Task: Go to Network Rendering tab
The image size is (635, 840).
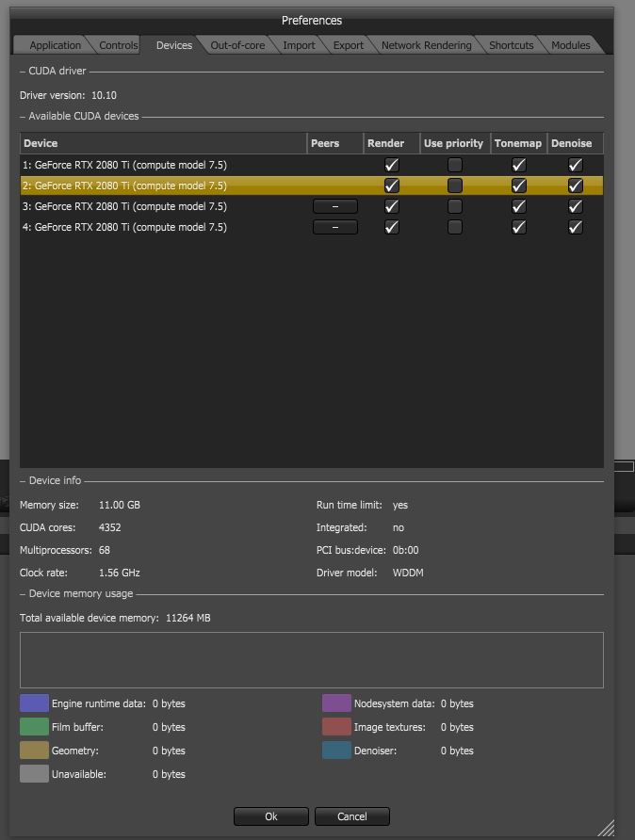Action: (426, 45)
